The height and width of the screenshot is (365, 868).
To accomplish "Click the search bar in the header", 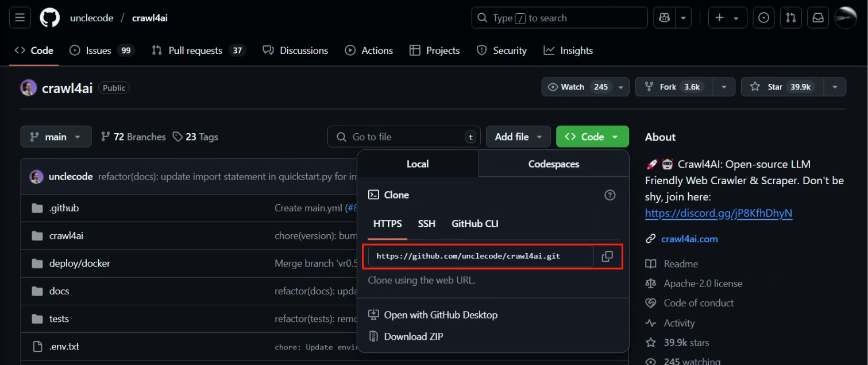I will pyautogui.click(x=560, y=18).
